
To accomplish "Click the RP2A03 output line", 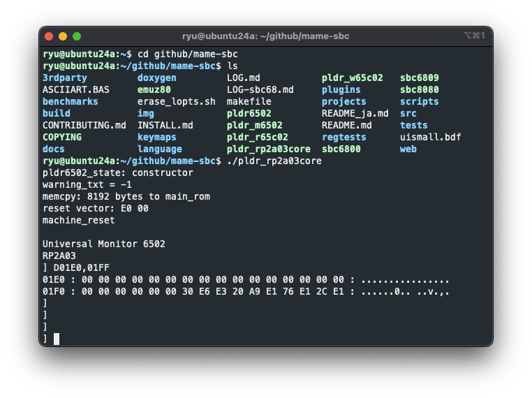I will click(x=59, y=256).
